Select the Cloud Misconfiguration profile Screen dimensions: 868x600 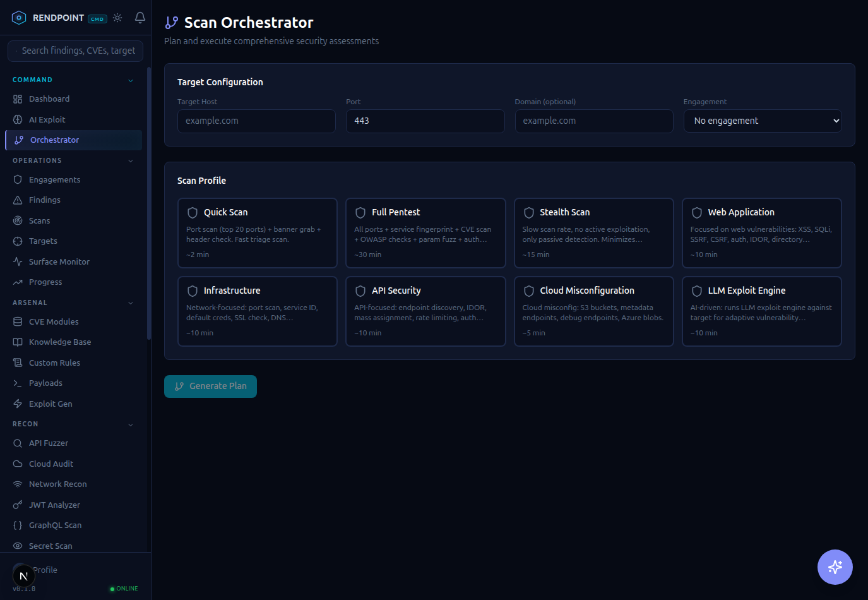(593, 311)
